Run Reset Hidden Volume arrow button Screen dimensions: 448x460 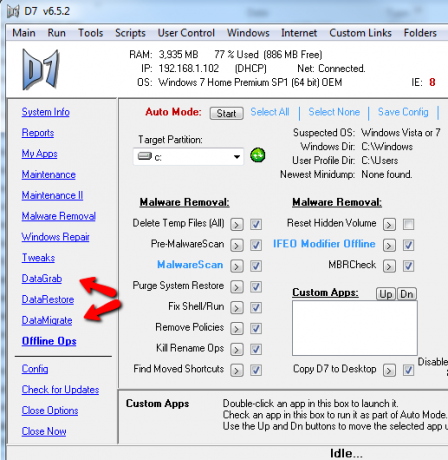[389, 224]
